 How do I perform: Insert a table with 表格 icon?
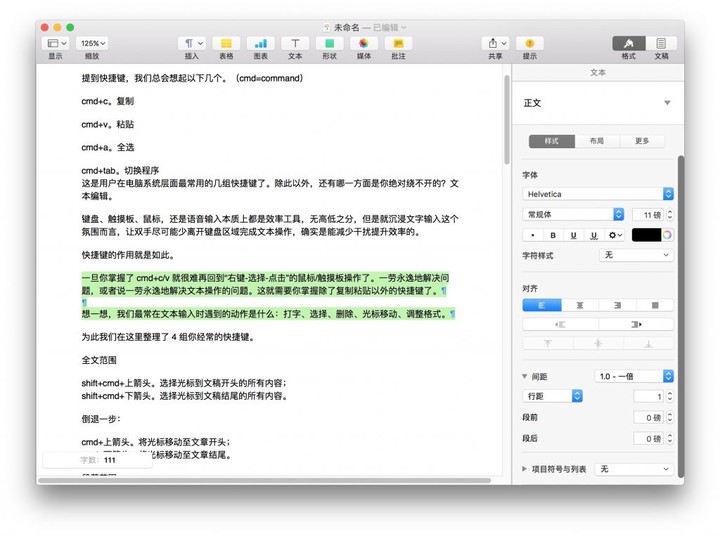[x=226, y=43]
